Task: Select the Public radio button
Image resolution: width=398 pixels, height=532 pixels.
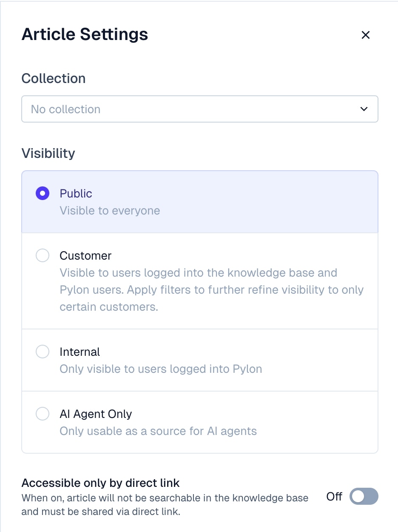Action: click(43, 194)
